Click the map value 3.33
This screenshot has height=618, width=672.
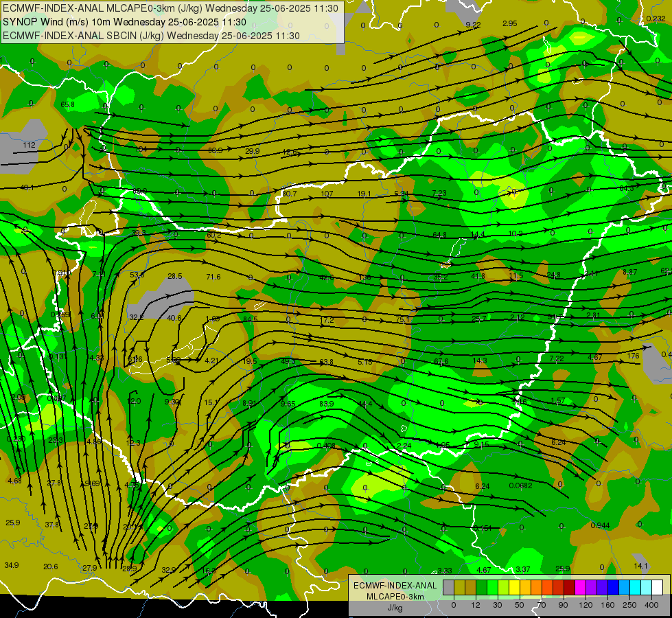pyautogui.click(x=444, y=571)
